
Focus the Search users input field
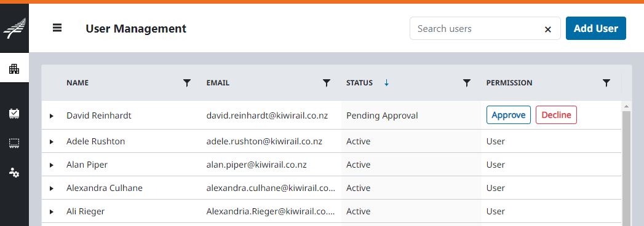pos(477,29)
